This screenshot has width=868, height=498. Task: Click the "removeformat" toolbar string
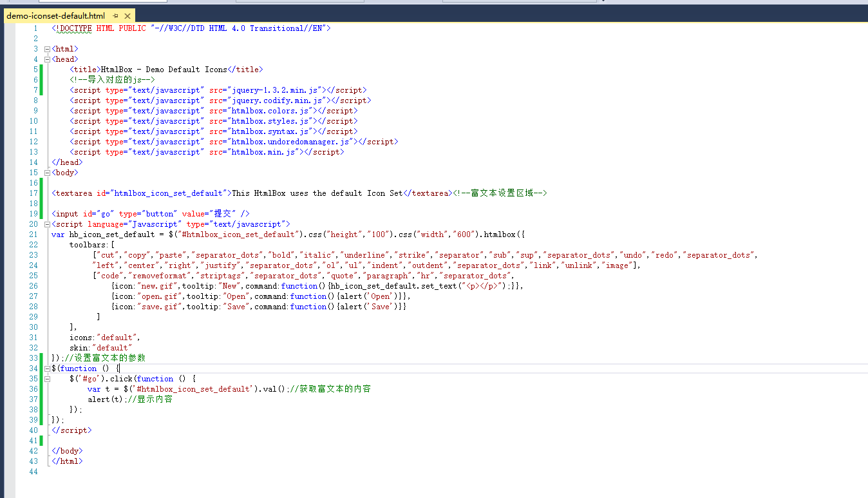(x=160, y=276)
